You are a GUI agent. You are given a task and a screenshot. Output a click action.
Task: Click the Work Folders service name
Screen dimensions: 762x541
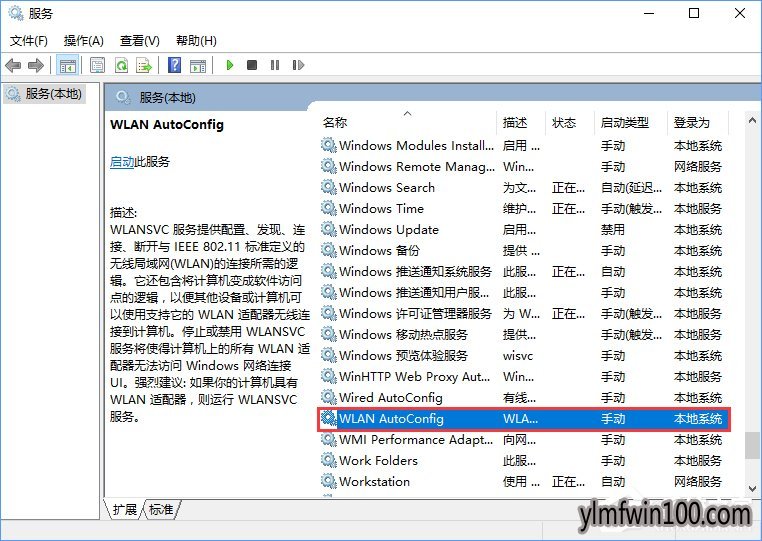point(378,460)
